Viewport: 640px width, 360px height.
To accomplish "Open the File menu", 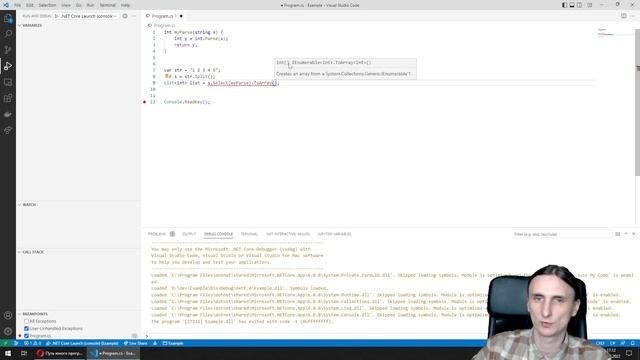I will (18, 5).
